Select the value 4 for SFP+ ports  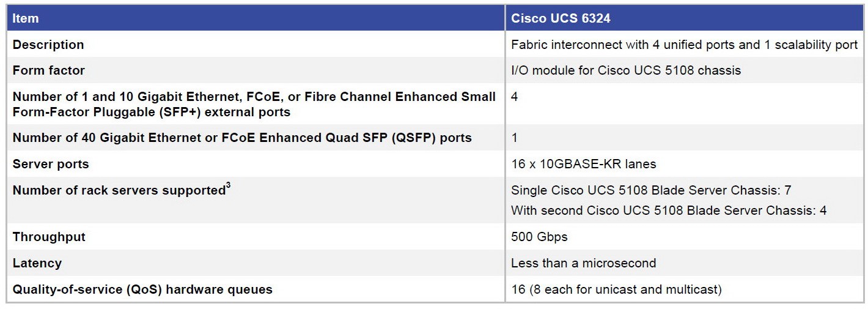515,97
